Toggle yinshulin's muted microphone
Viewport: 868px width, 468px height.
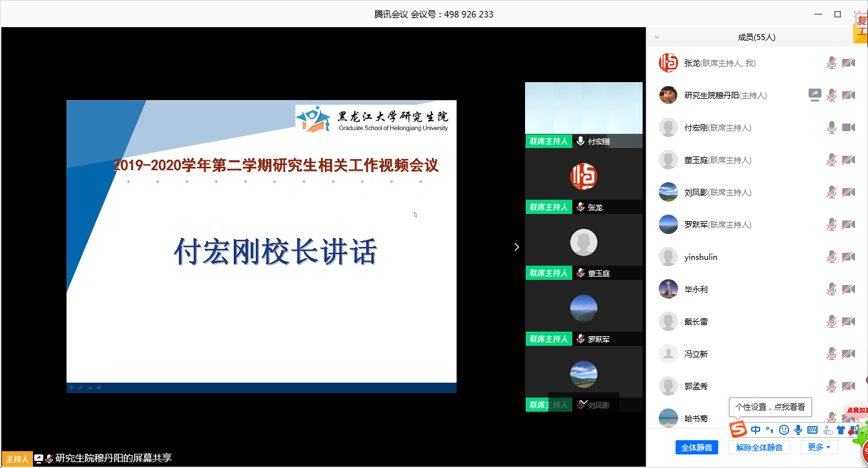832,257
